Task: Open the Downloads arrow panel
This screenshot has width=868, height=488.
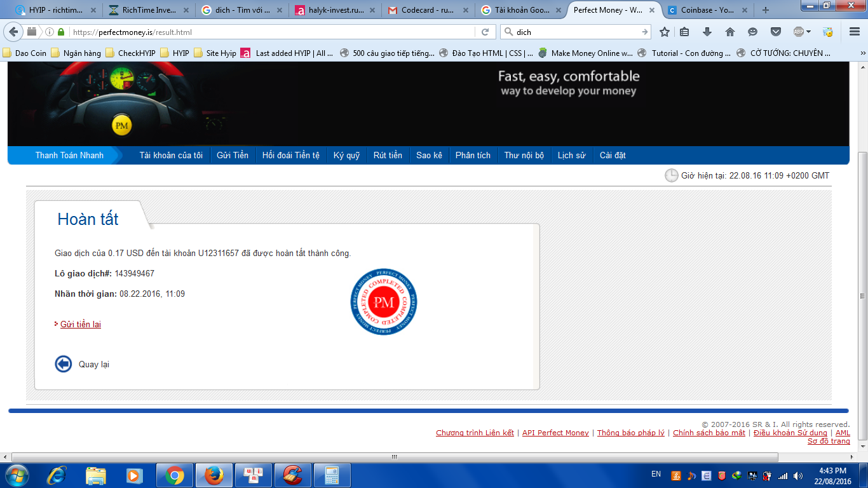Action: tap(707, 32)
